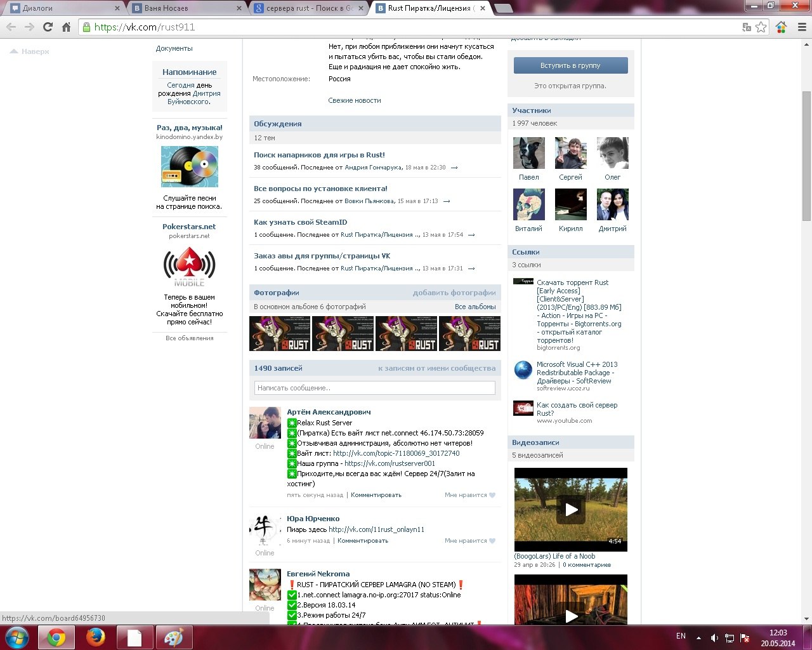Open the EN language indicator in taskbar
The width and height of the screenshot is (812, 650).
(681, 636)
